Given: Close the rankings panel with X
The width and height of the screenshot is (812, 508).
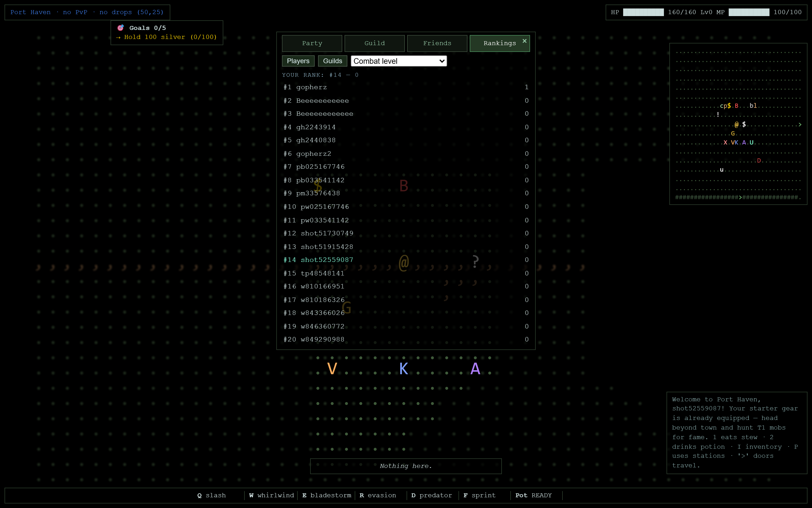Looking at the screenshot, I should point(524,41).
